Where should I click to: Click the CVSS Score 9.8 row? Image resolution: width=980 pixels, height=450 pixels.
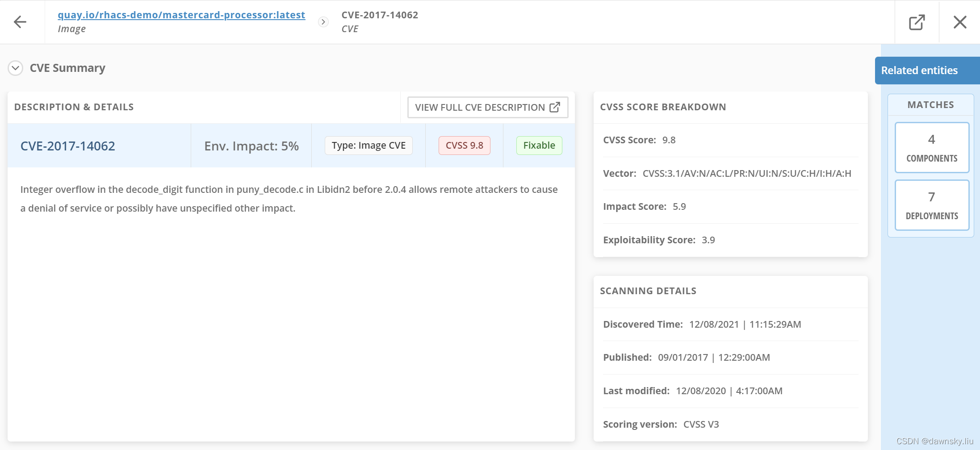click(730, 140)
